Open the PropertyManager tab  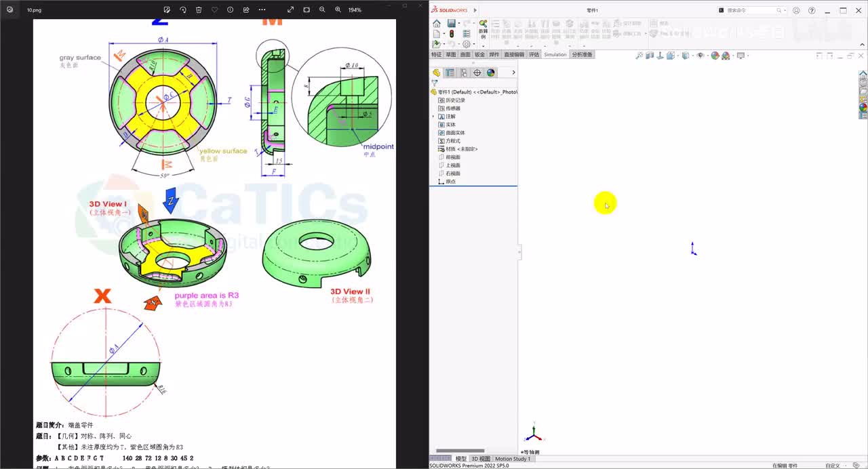(x=450, y=73)
